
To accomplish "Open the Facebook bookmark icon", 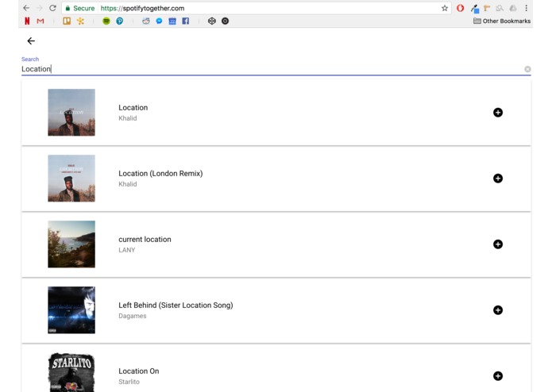I will pos(186,21).
